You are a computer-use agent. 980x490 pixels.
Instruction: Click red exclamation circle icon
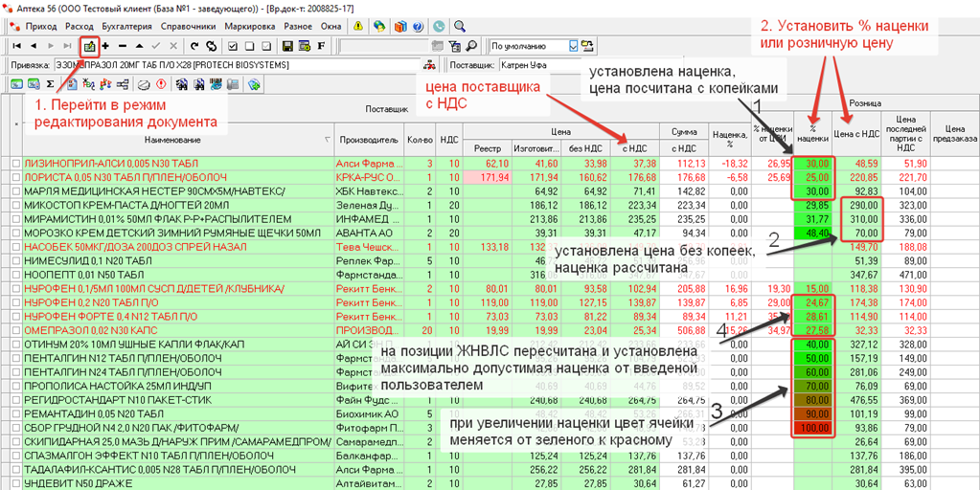pyautogui.click(x=161, y=83)
